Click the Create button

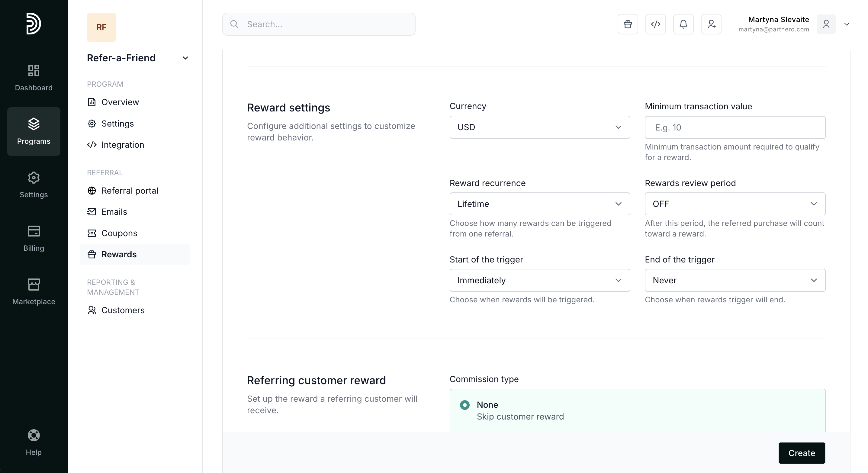[x=801, y=453]
